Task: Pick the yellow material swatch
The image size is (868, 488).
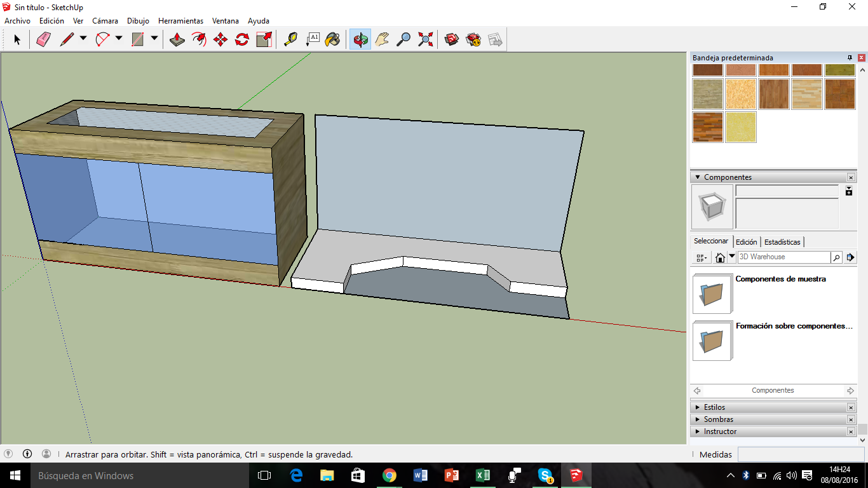Action: coord(741,127)
